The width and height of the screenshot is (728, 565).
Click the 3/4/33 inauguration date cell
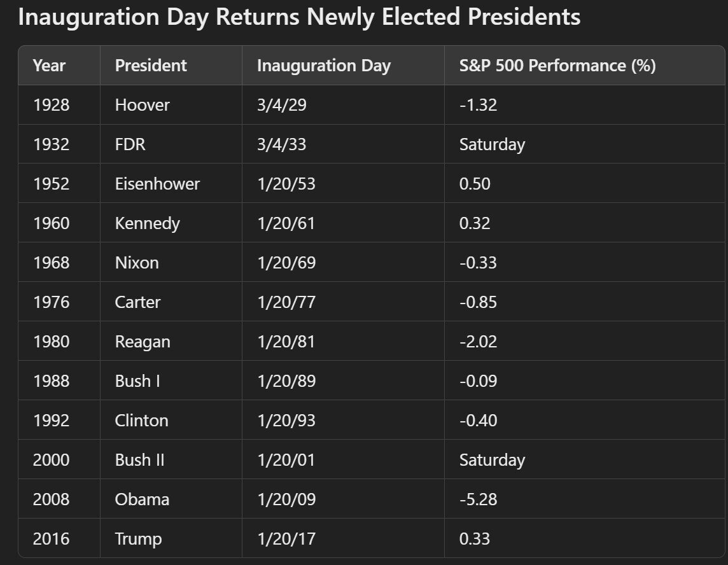click(x=281, y=144)
